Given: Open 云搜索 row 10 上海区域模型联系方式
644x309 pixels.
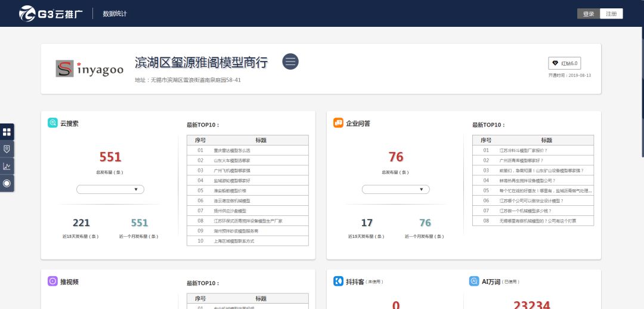Looking at the screenshot, I should (247, 241).
